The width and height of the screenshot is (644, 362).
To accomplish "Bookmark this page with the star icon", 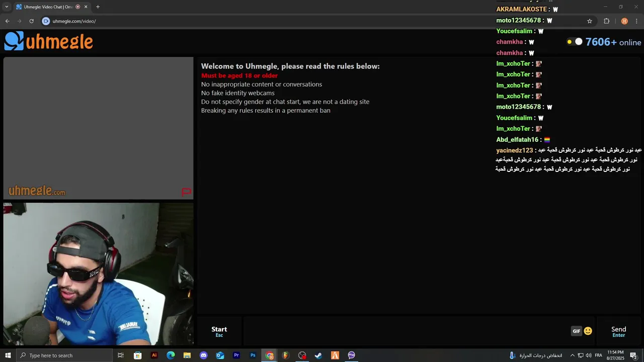I will [590, 21].
